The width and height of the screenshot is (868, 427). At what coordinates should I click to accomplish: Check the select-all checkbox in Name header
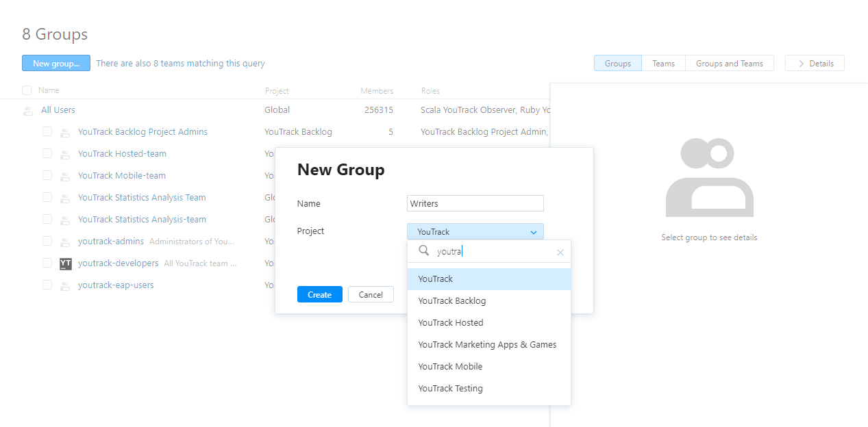[x=27, y=90]
